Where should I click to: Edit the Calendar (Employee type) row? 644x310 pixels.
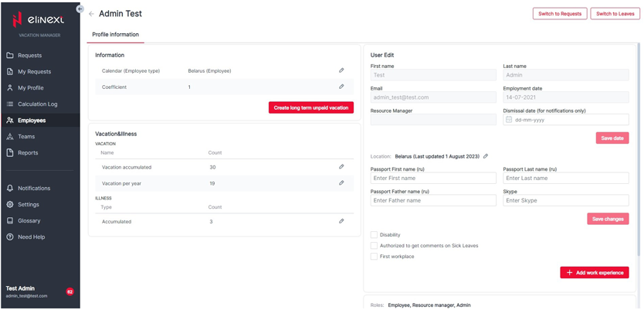pyautogui.click(x=341, y=70)
